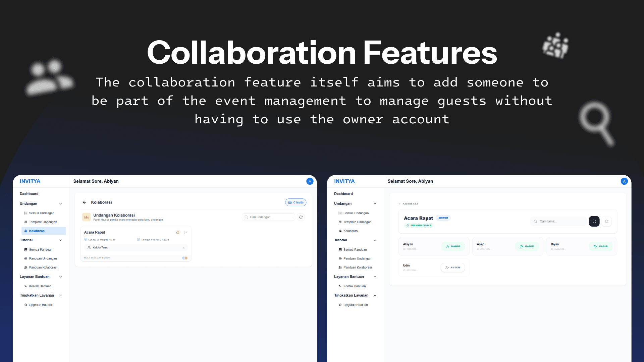The image size is (644, 362).
Task: Click the EDITOR role badge
Action: pos(443,218)
